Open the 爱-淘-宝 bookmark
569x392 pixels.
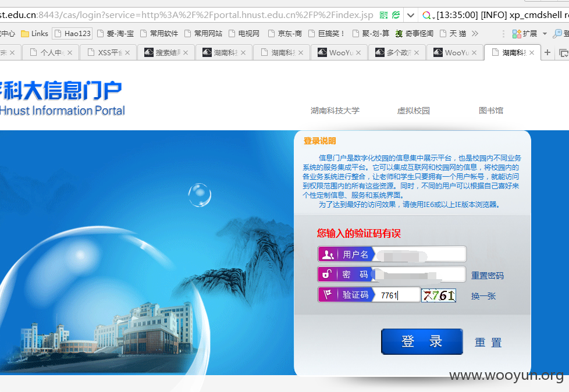(x=116, y=34)
